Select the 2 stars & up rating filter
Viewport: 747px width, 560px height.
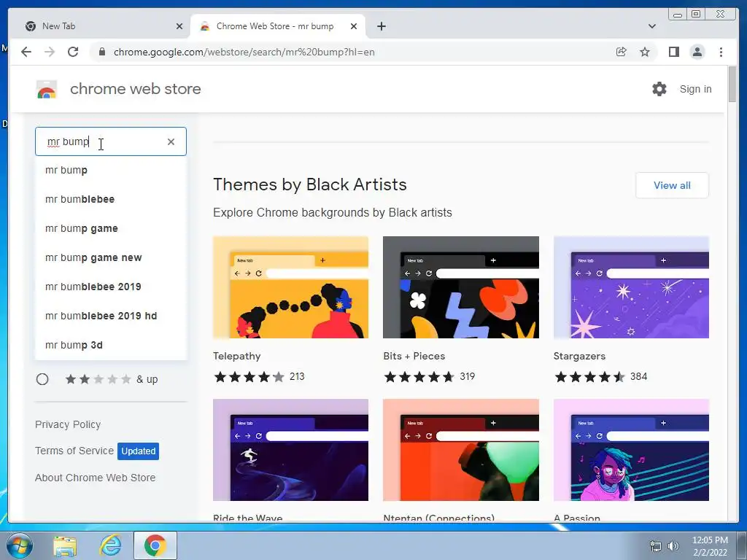tap(42, 379)
